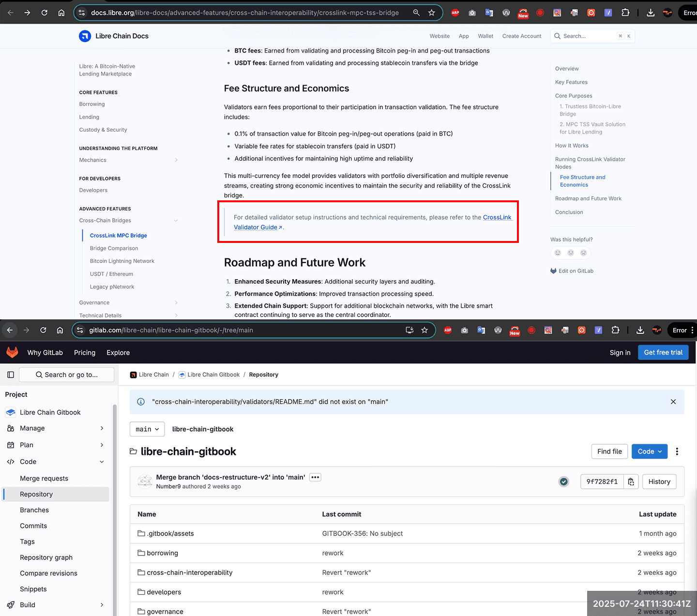Select the neutral face feedback reaction

coord(571,253)
